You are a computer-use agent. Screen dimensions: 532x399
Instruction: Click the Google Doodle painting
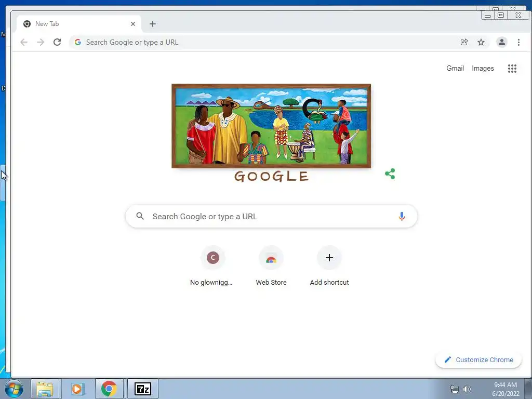(271, 126)
